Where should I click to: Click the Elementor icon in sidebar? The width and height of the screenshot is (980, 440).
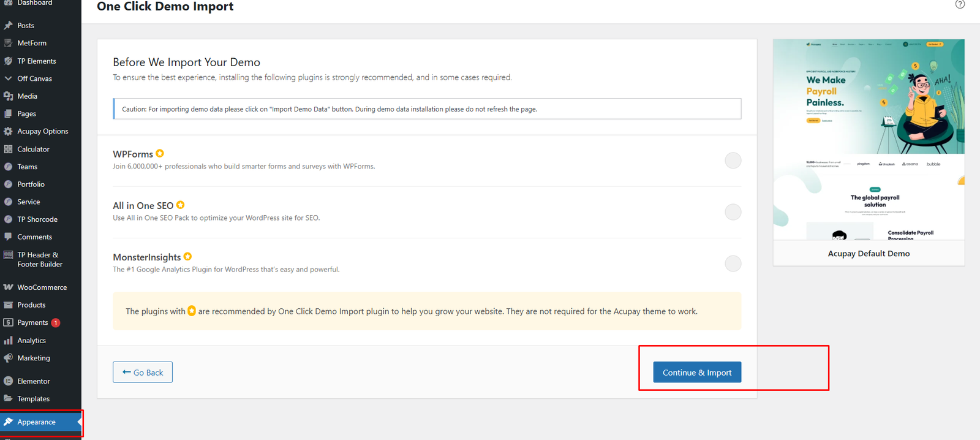[x=8, y=381]
